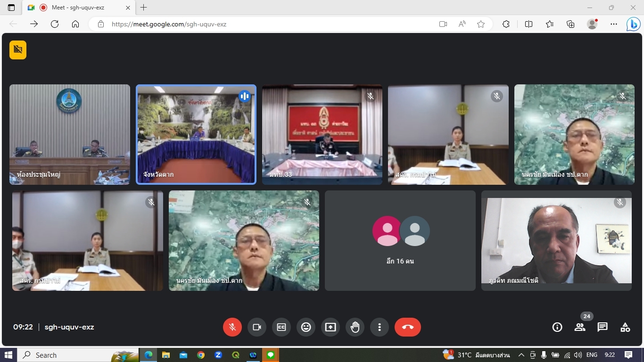Click the ภูวดิท ภณมณีโชติ video tile

coord(556,240)
